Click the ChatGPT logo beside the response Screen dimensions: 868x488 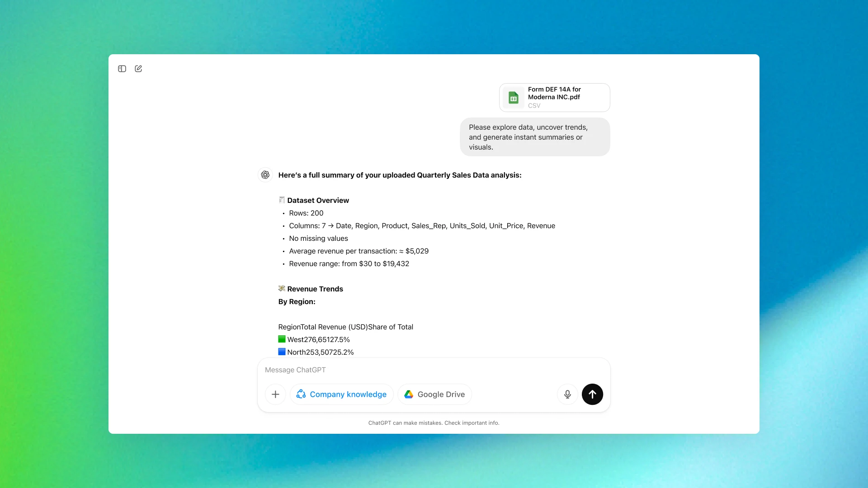[x=265, y=175]
